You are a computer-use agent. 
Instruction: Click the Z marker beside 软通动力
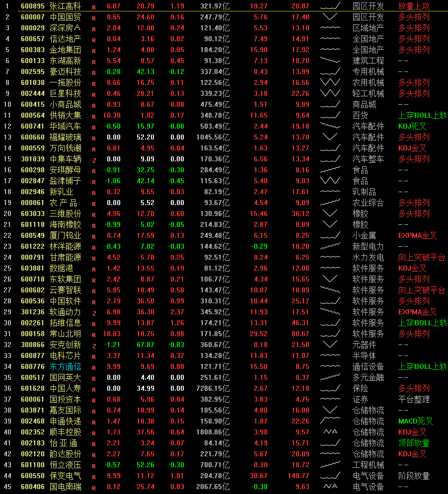coord(94,313)
